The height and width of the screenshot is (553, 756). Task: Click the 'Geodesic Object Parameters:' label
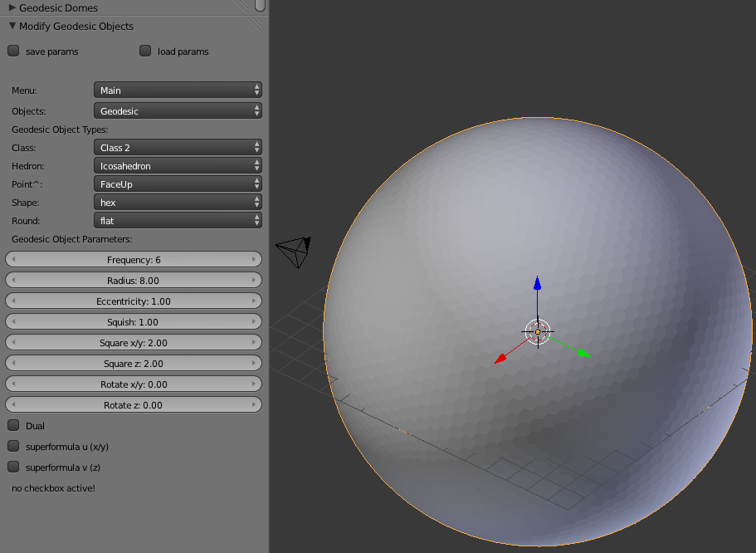72,239
